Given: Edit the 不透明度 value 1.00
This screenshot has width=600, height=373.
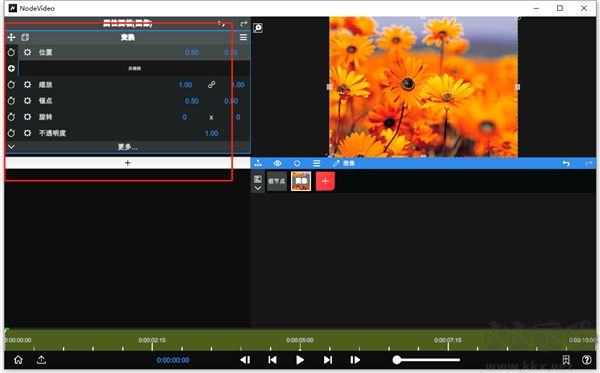Looking at the screenshot, I should click(212, 133).
